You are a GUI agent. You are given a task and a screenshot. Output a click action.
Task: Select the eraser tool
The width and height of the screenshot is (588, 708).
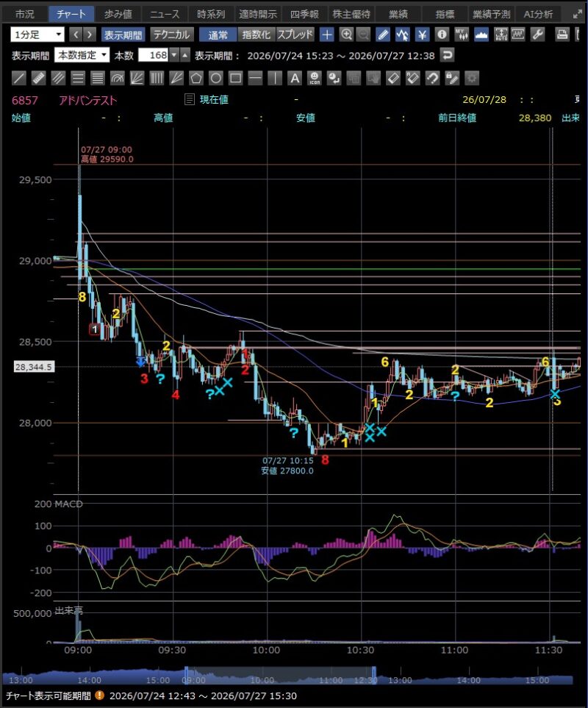click(393, 78)
